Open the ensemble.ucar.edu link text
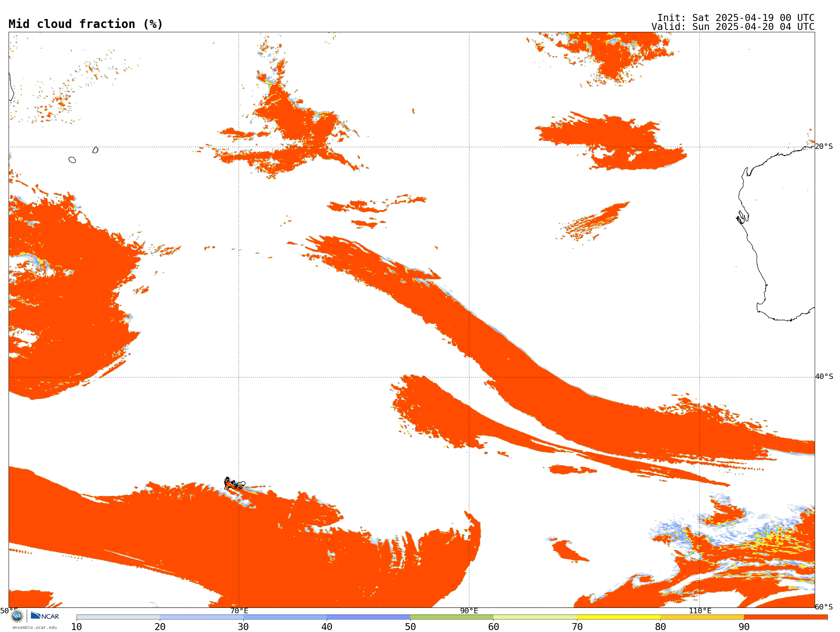 click(x=34, y=627)
